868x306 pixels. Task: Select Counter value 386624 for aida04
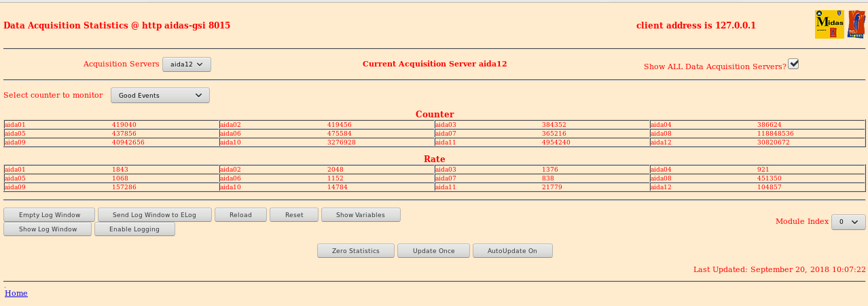point(770,125)
